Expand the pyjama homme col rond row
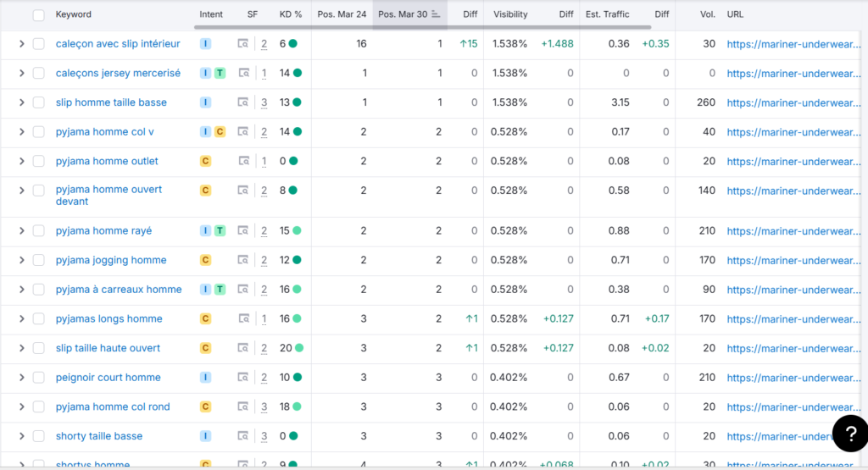 coord(21,406)
